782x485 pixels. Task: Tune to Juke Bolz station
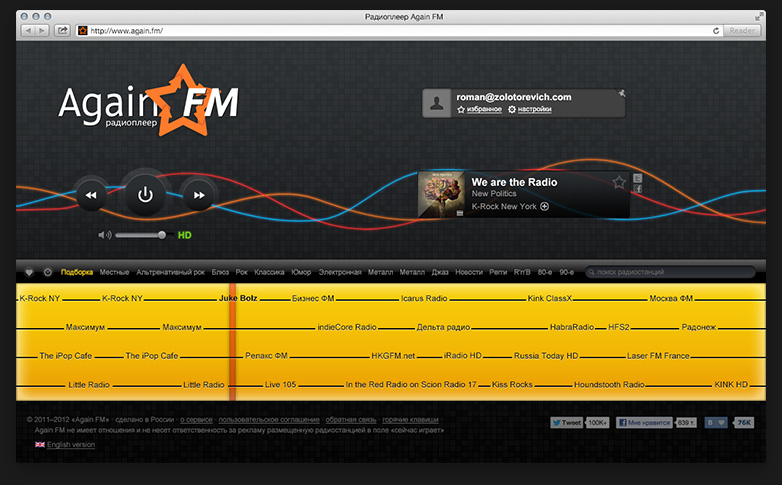(238, 298)
